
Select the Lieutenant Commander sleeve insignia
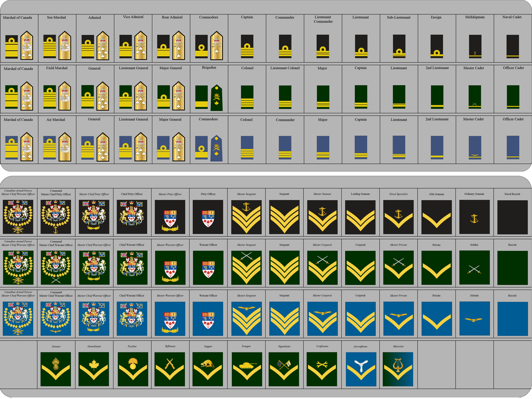(323, 47)
